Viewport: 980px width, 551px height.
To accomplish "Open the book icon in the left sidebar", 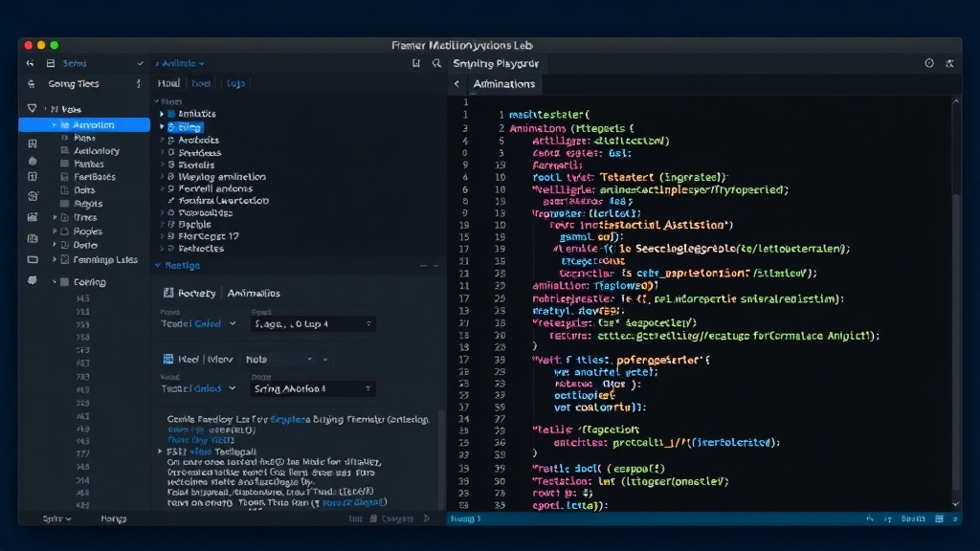I will (x=33, y=143).
